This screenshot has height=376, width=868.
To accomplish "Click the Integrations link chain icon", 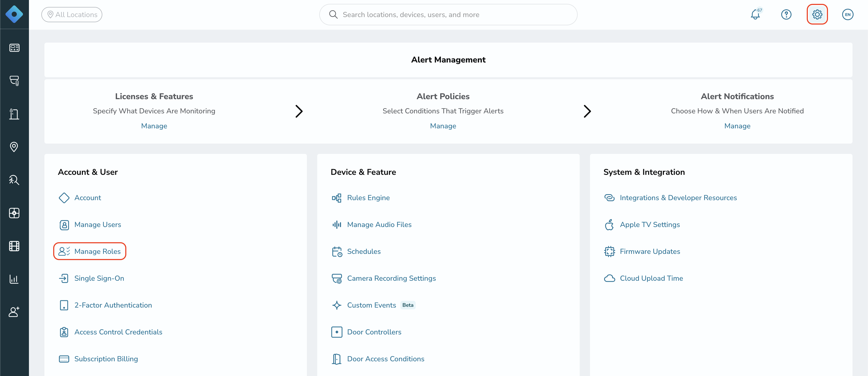I will pos(609,198).
